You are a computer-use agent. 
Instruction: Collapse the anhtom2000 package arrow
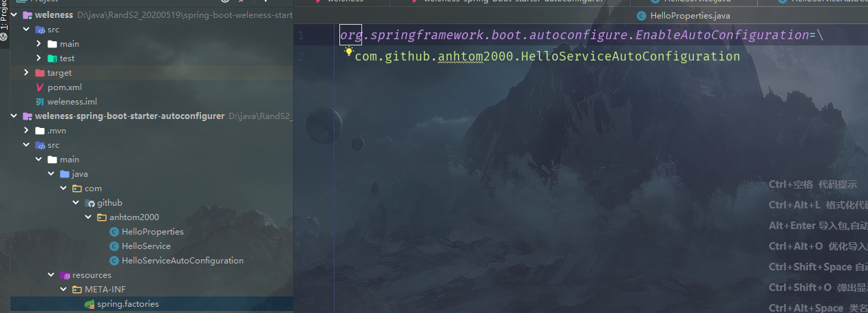88,217
